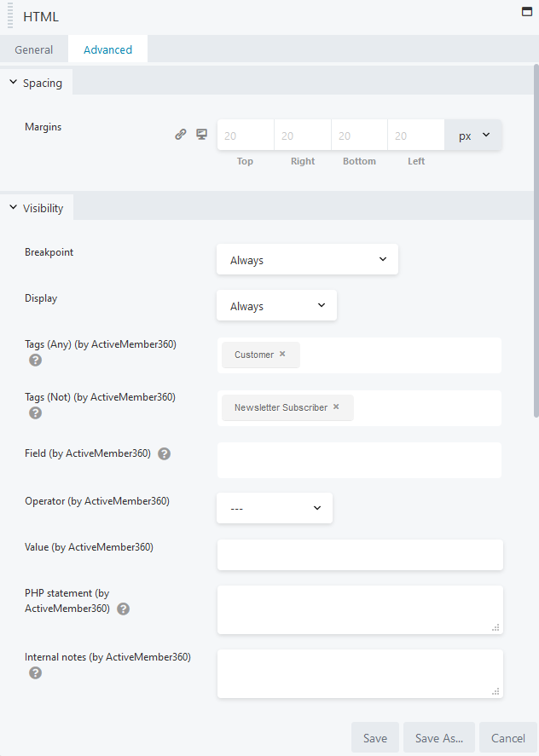Remove the Customer tag
The height and width of the screenshot is (756, 539).
click(284, 355)
